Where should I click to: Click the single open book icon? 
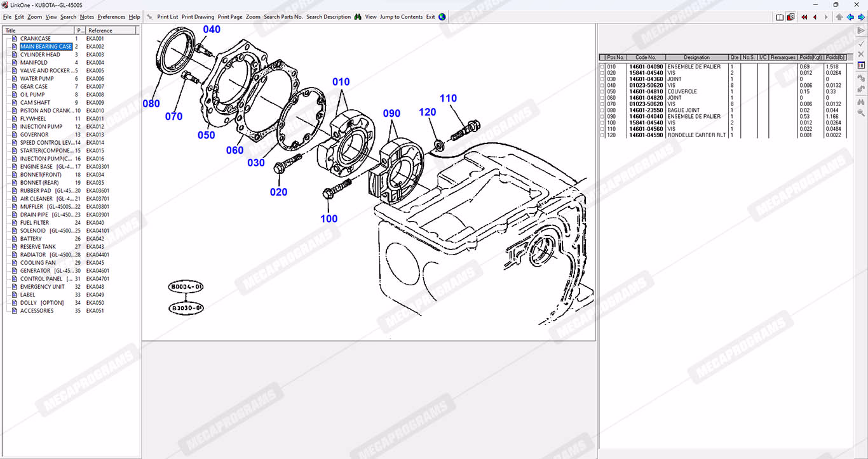[780, 17]
